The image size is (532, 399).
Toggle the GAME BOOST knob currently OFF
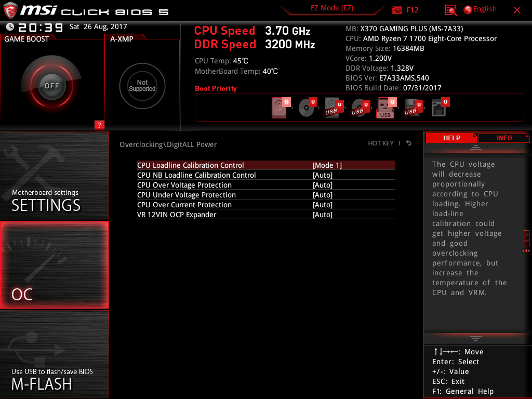(51, 86)
